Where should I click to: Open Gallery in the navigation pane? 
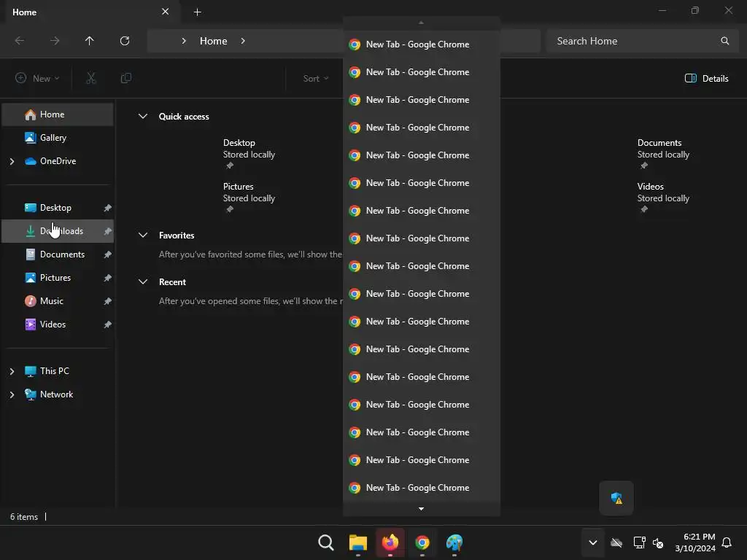(x=58, y=138)
